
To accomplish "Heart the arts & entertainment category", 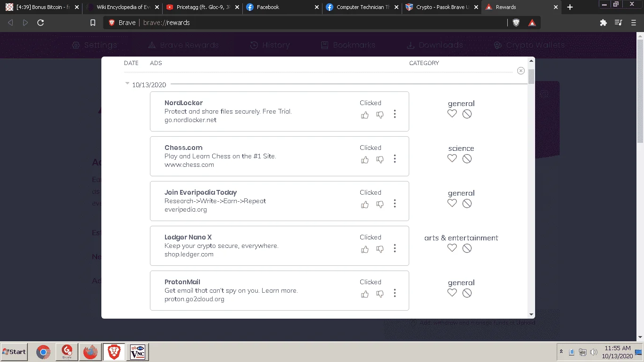I will click(x=452, y=248).
